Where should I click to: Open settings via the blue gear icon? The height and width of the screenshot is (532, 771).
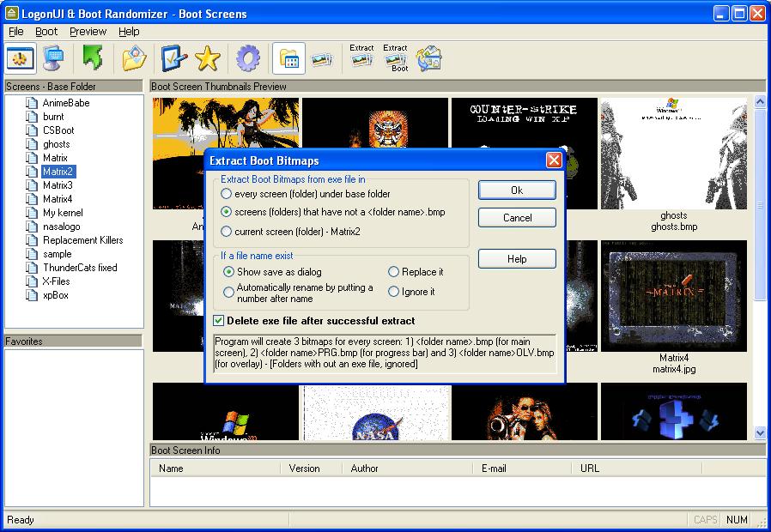pos(248,59)
